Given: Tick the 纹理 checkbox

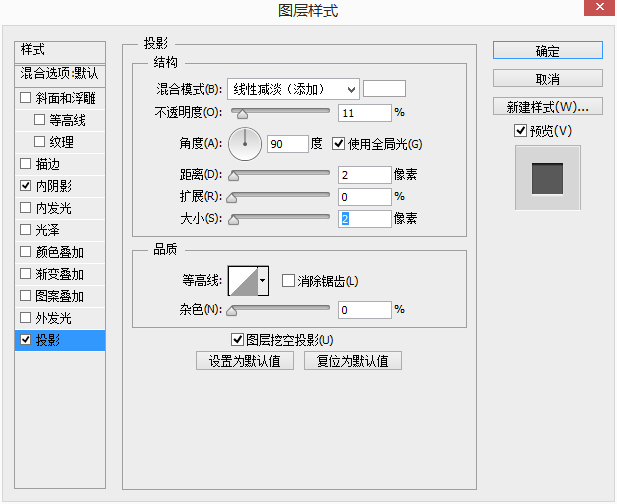Looking at the screenshot, I should tap(39, 142).
